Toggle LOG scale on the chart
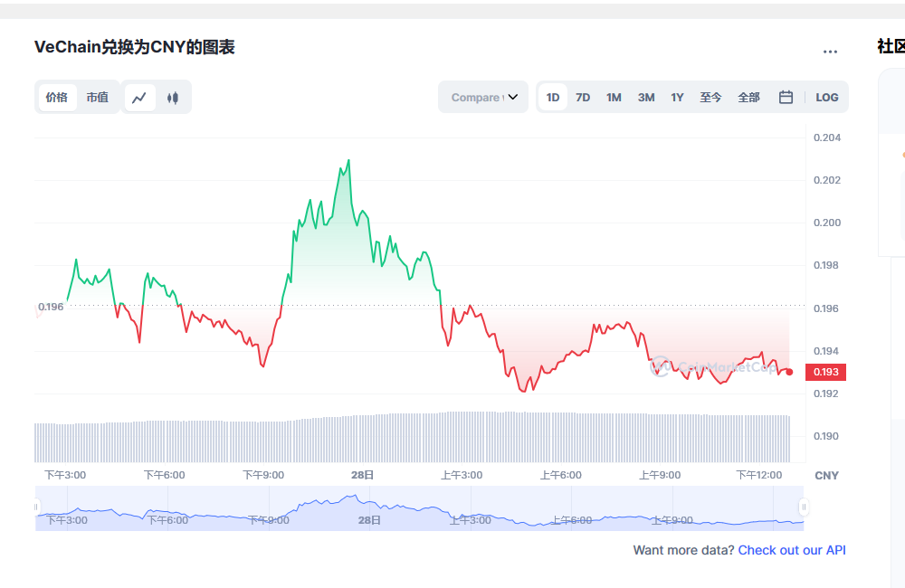This screenshot has height=588, width=905. [x=826, y=98]
